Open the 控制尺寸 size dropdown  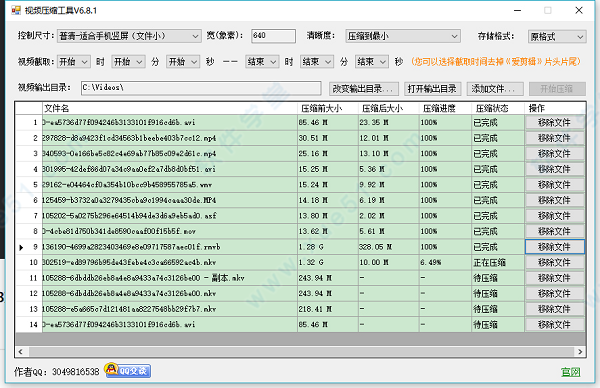(129, 36)
